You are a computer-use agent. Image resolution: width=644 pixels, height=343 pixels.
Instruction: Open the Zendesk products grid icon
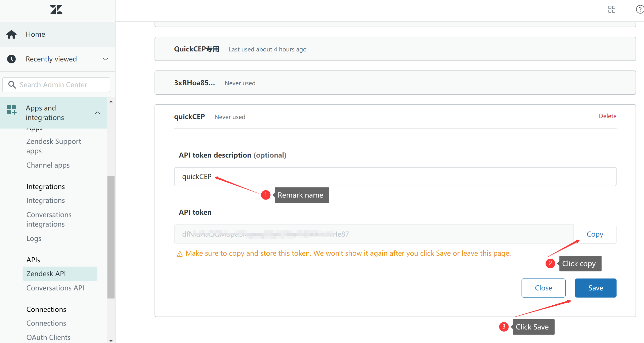[612, 9]
